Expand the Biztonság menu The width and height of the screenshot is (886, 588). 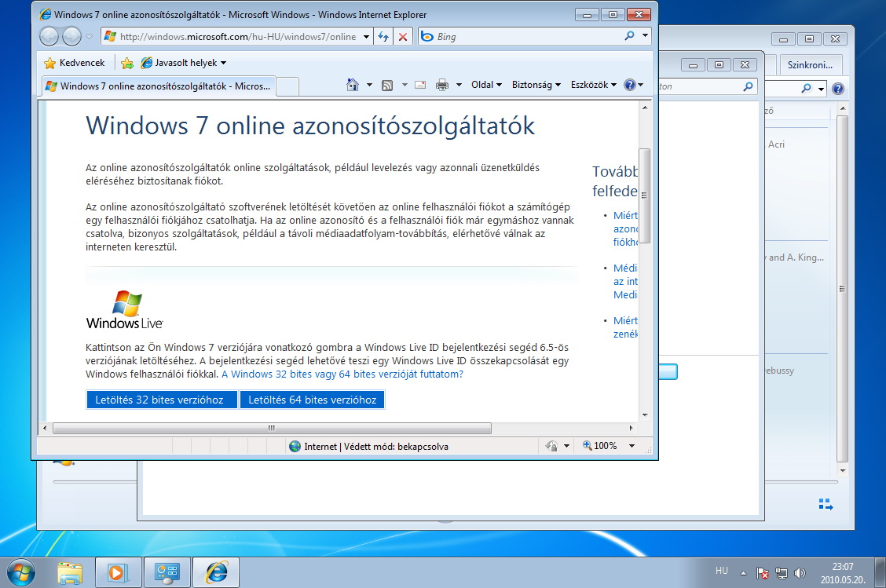point(536,85)
